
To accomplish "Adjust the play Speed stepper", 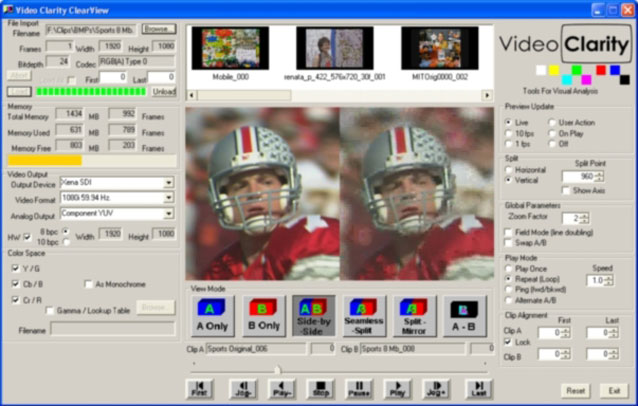I will (608, 280).
